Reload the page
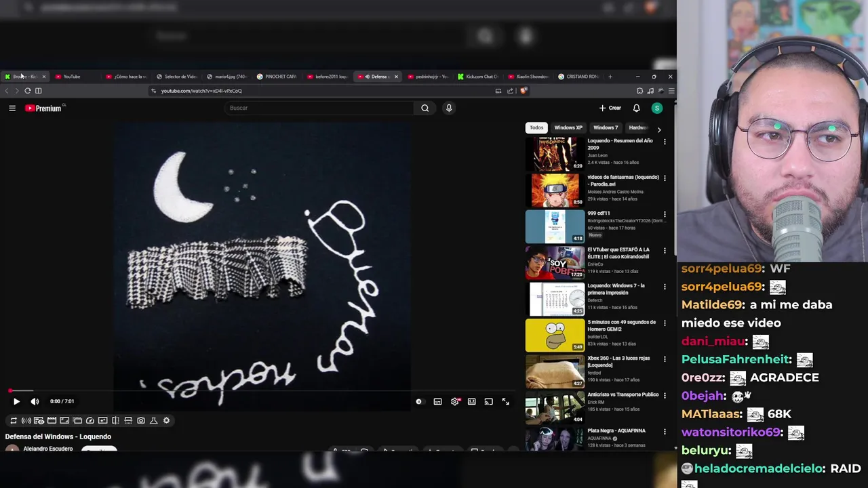The height and width of the screenshot is (488, 868). pyautogui.click(x=27, y=91)
